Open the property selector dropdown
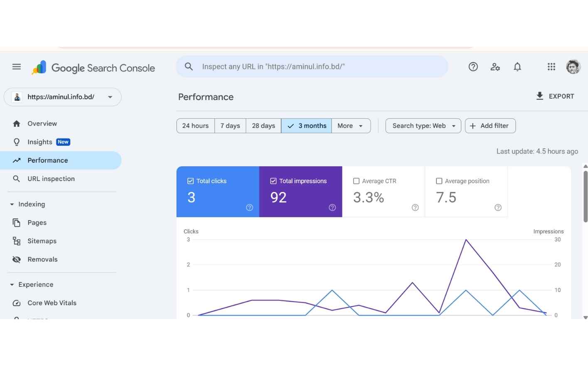Viewport: 588px width, 366px height. coord(110,97)
